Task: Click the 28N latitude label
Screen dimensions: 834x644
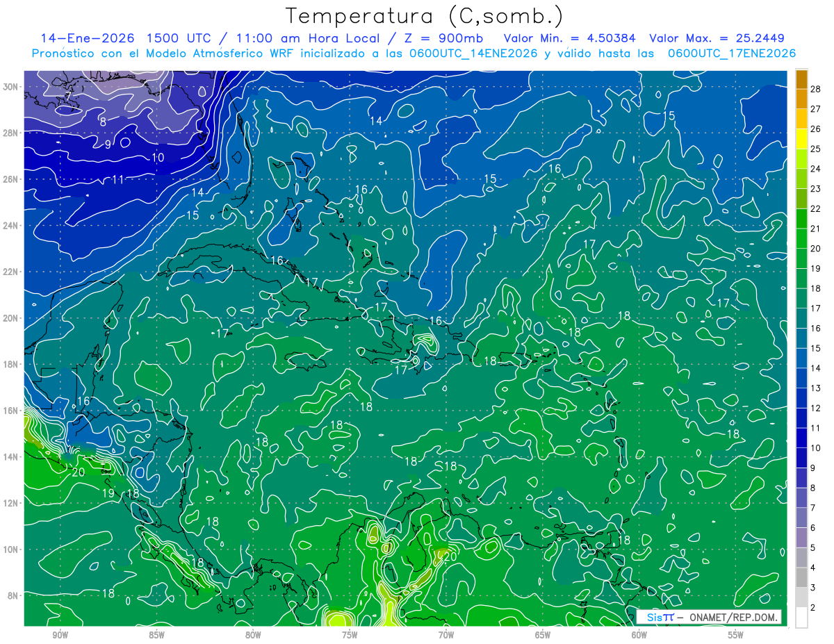Action: coord(12,133)
